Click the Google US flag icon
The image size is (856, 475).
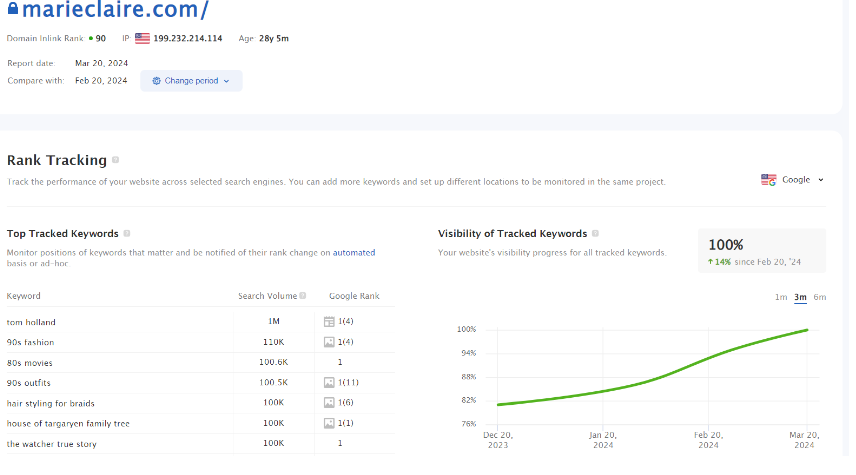(769, 180)
